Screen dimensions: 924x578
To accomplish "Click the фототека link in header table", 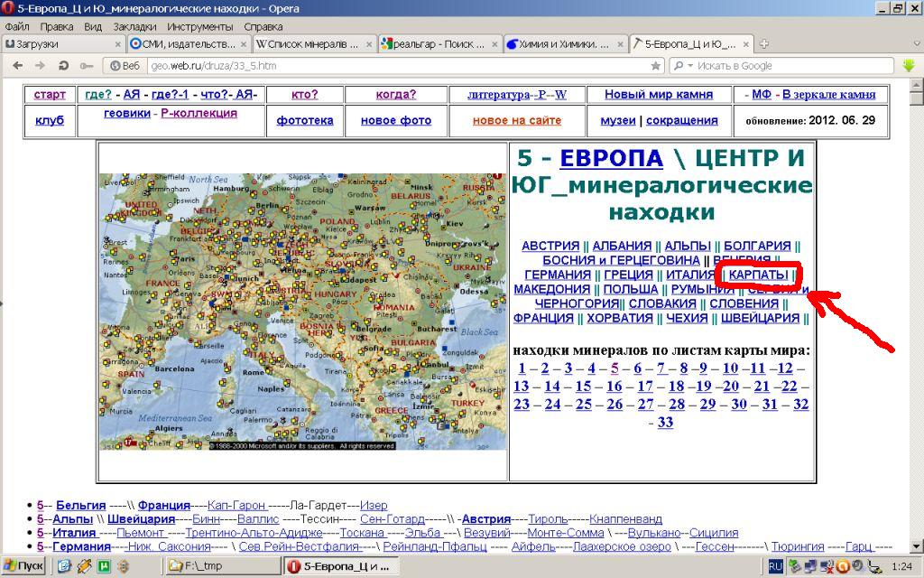I will [x=304, y=120].
